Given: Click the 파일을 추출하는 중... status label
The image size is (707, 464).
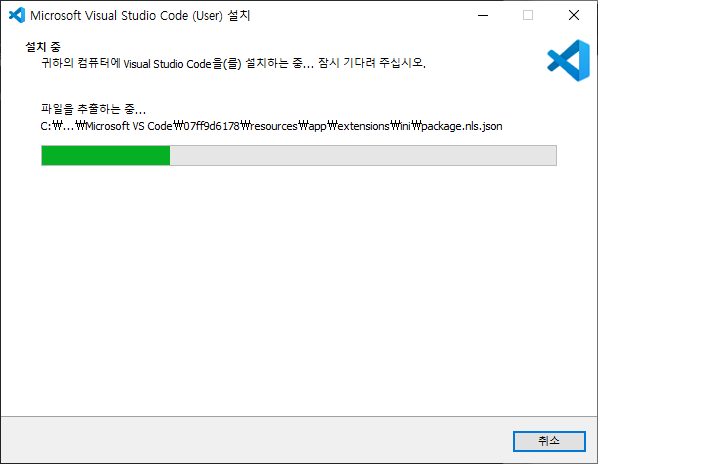Looking at the screenshot, I should (93, 109).
